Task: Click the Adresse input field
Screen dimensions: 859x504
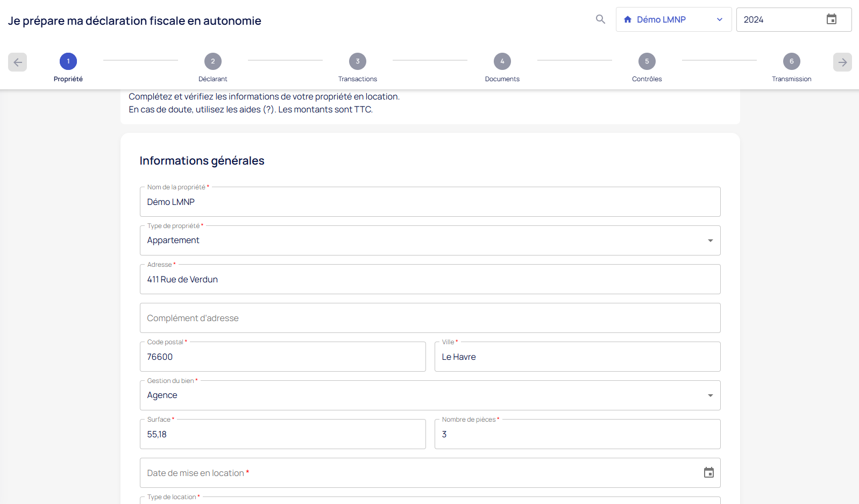Action: point(429,280)
